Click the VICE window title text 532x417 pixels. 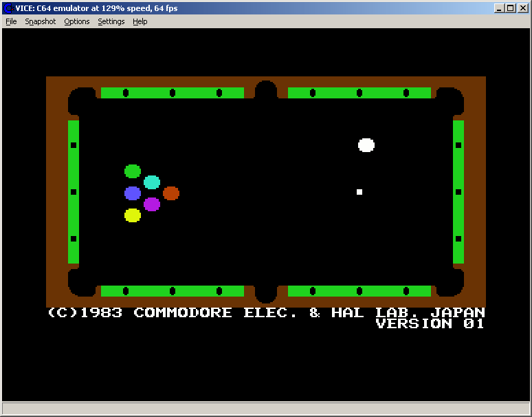point(96,8)
